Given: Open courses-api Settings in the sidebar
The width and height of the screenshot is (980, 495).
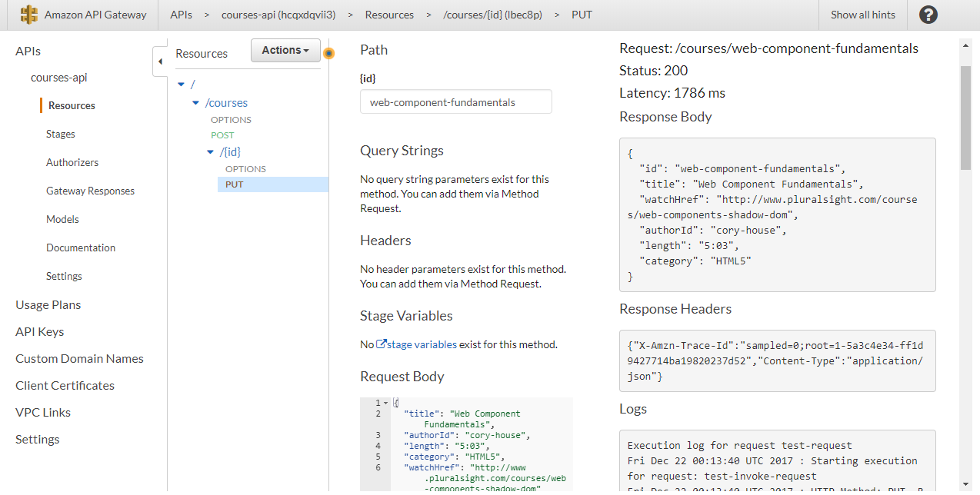Looking at the screenshot, I should 64,277.
